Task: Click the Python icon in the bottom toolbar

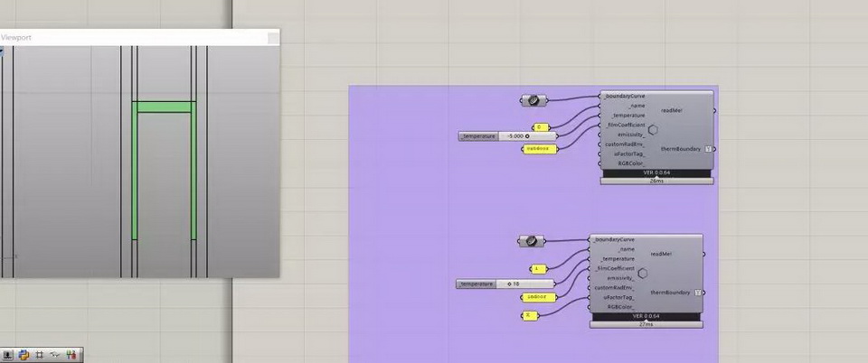Action: tap(24, 356)
